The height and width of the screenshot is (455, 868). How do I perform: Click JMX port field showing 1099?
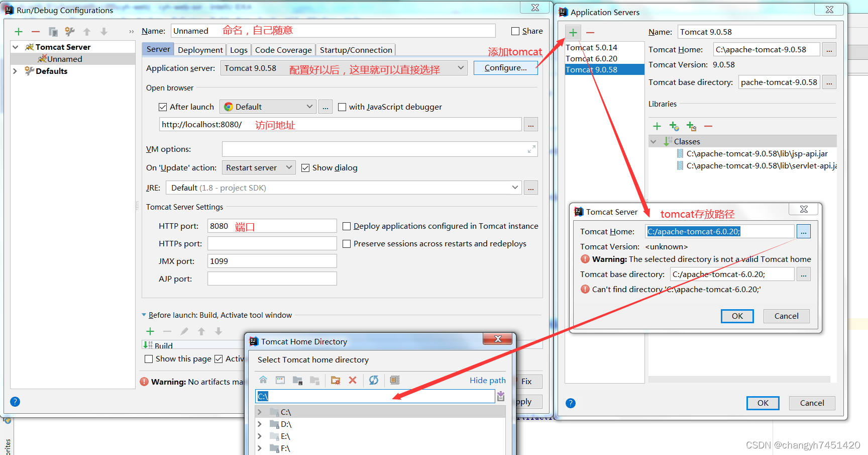click(x=272, y=261)
